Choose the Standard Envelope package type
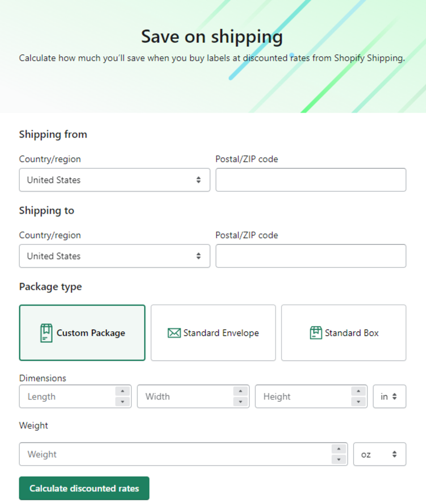This screenshot has height=504, width=426. tap(214, 333)
